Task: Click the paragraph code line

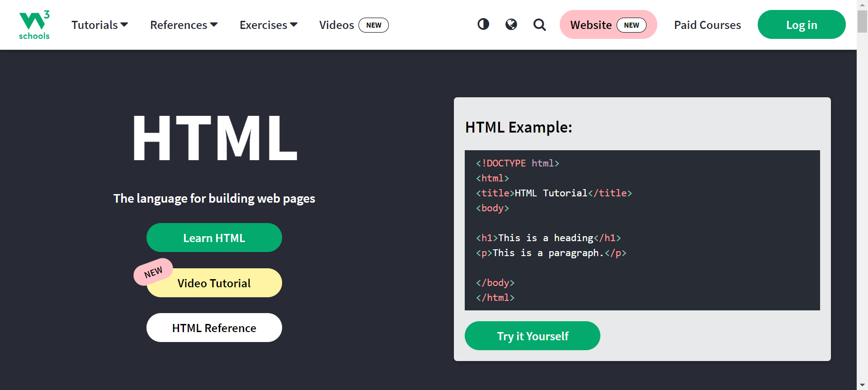Action: point(551,252)
